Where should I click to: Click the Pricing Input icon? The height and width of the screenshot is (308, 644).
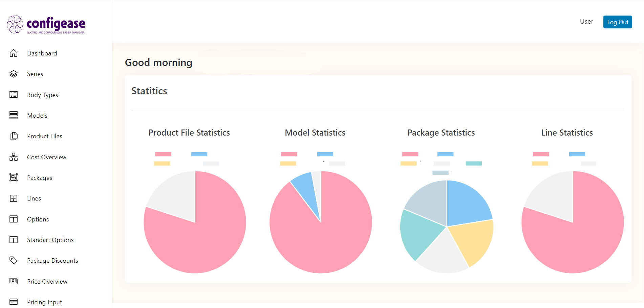coord(14,302)
